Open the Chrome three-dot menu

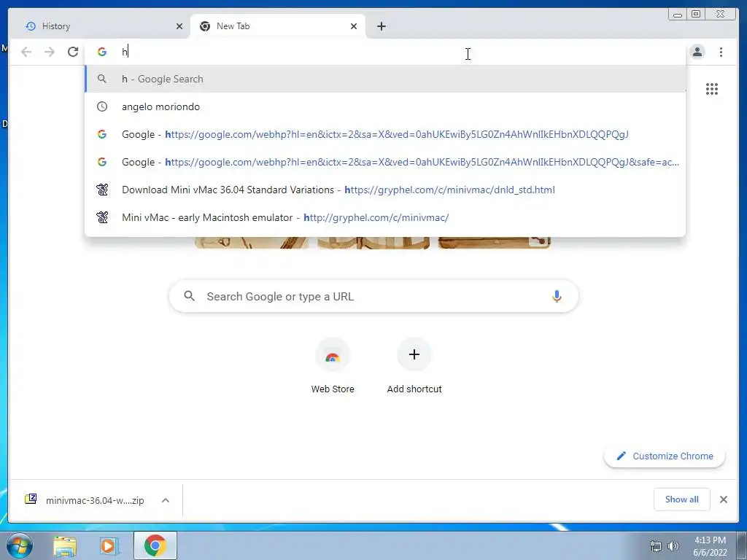pos(721,52)
